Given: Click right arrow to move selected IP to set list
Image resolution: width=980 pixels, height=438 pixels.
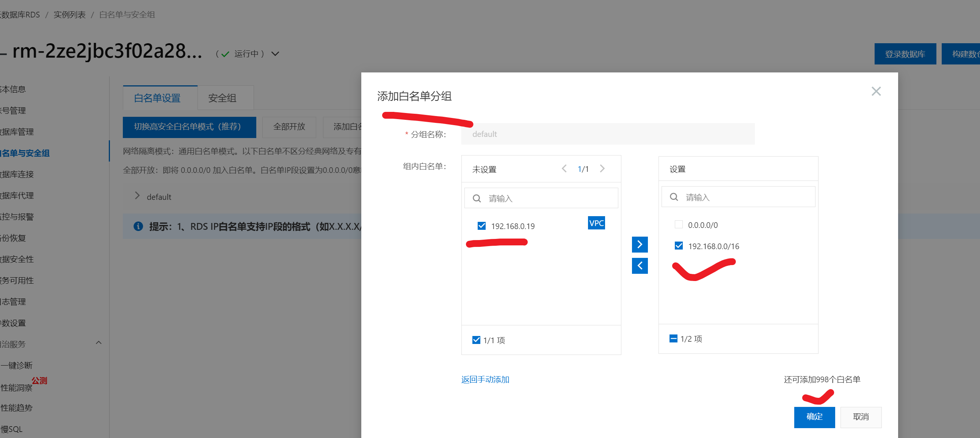Looking at the screenshot, I should (x=640, y=244).
